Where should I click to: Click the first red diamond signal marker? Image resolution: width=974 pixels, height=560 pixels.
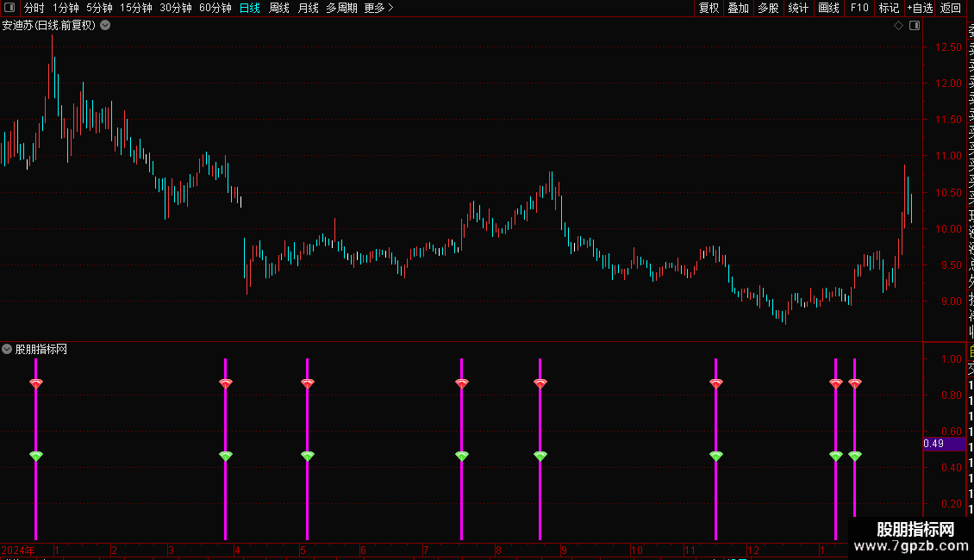pyautogui.click(x=36, y=383)
